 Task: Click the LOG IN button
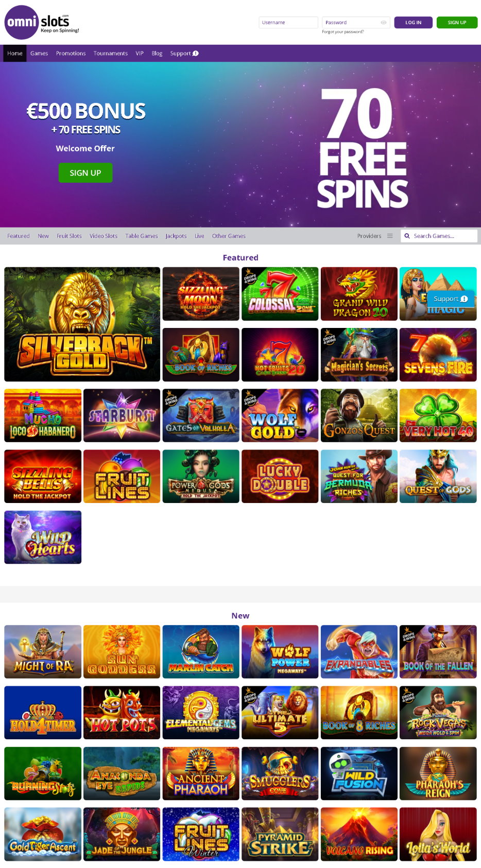[x=413, y=23]
